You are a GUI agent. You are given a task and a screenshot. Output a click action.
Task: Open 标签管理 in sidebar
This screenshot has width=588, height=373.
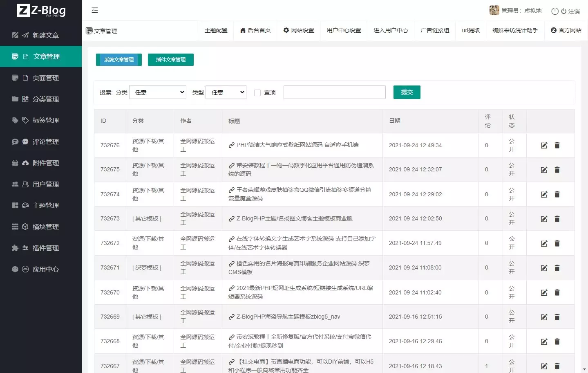tap(41, 120)
